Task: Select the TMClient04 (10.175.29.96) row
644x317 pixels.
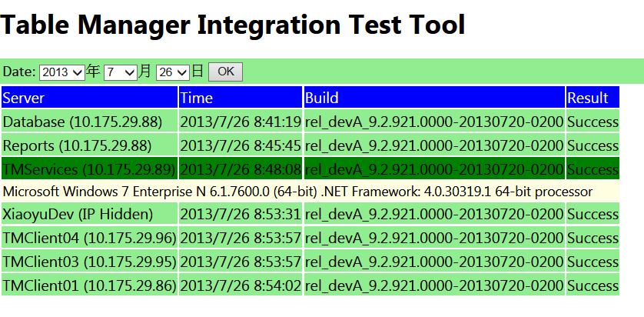Action: coord(89,238)
